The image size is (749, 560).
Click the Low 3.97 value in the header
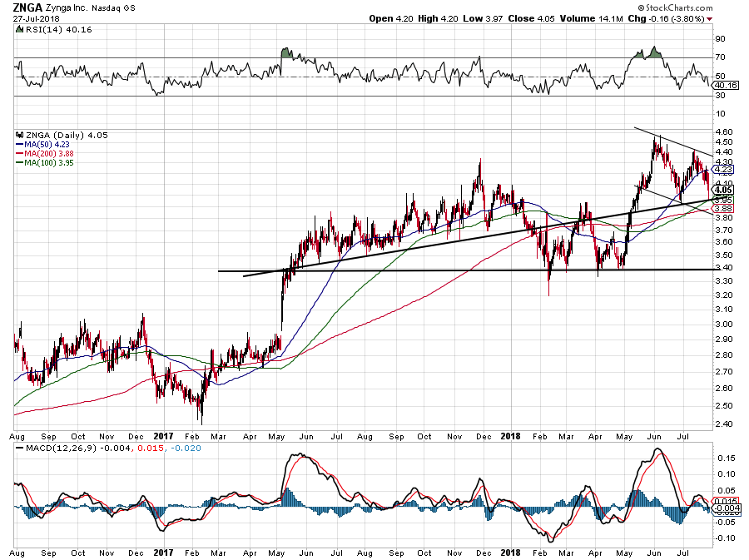tap(483, 18)
